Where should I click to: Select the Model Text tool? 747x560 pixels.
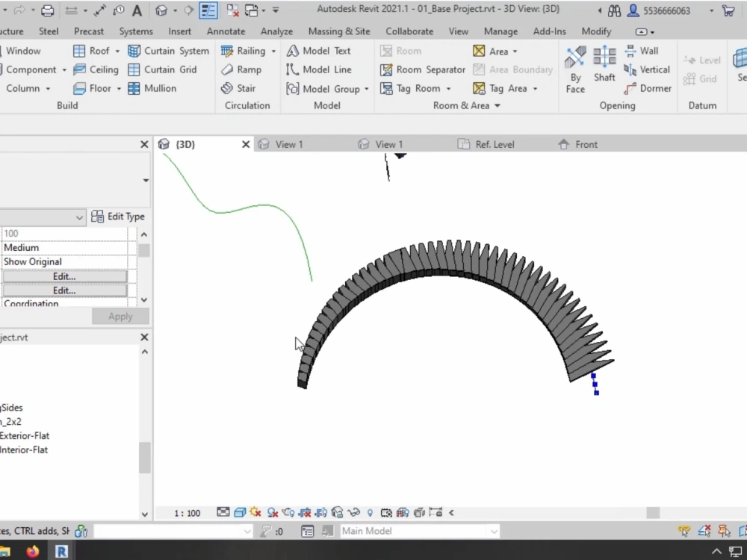pos(319,51)
